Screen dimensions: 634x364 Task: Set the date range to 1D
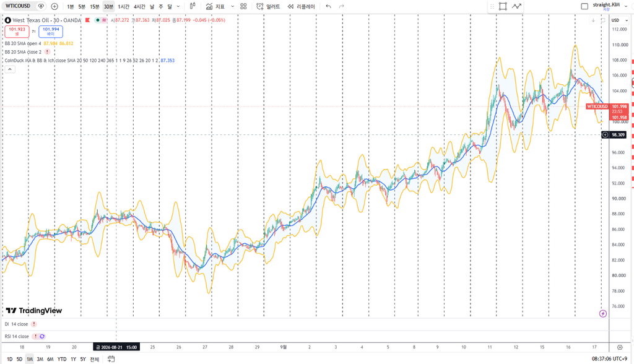click(x=10, y=359)
